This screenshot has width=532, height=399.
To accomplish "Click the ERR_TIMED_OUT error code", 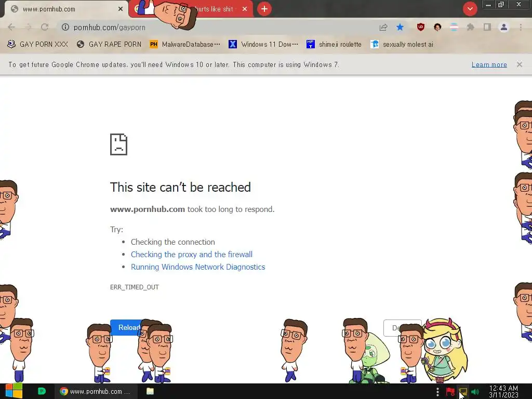I will coord(135,287).
